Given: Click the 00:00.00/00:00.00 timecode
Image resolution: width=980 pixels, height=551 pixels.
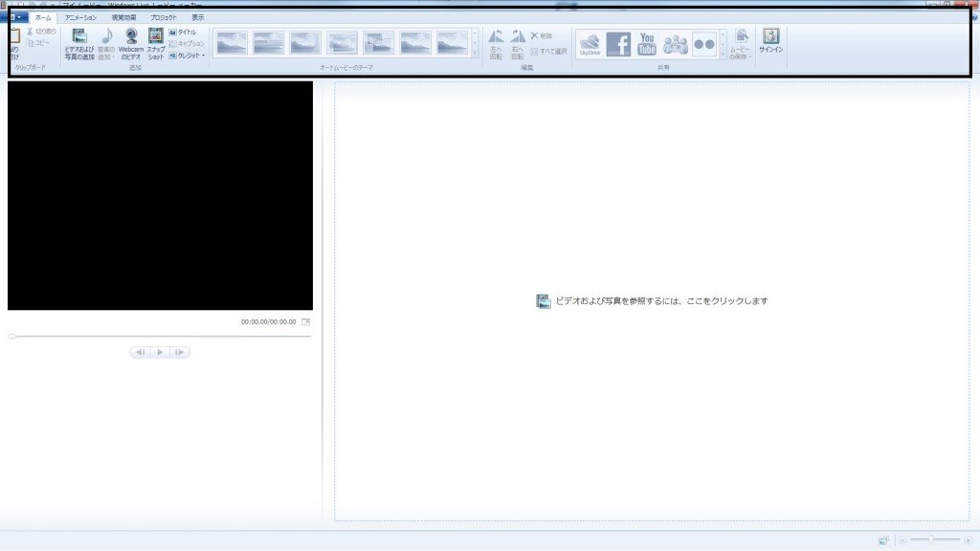Looking at the screenshot, I should coord(269,321).
